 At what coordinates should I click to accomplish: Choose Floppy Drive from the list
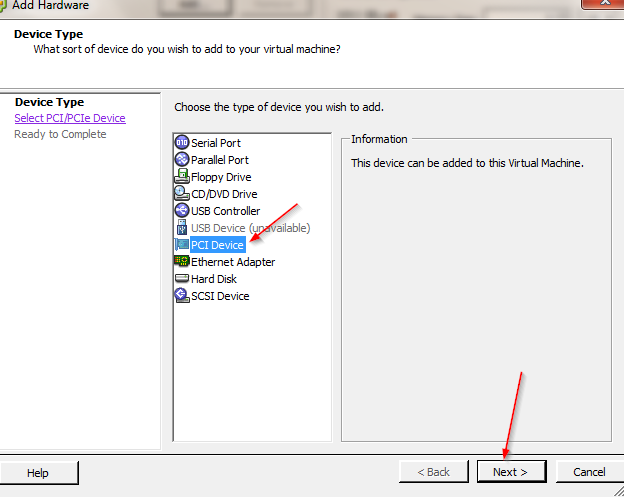pos(221,177)
